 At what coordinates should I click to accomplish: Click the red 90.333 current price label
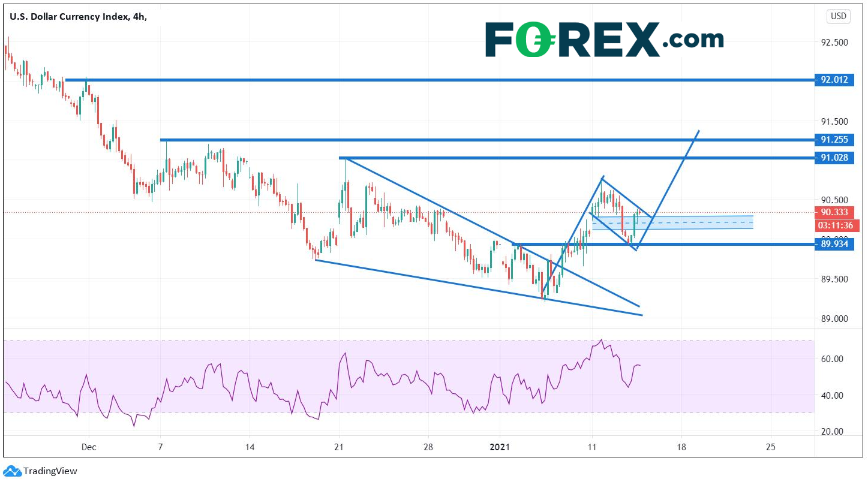[x=834, y=212]
